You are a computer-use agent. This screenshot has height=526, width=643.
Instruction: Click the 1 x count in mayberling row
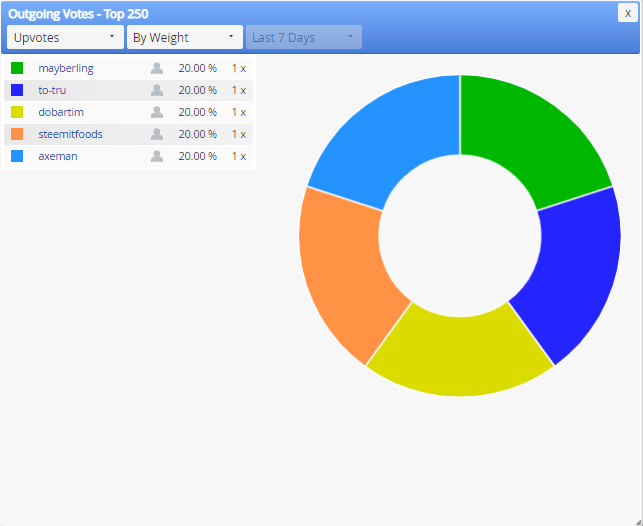(239, 68)
